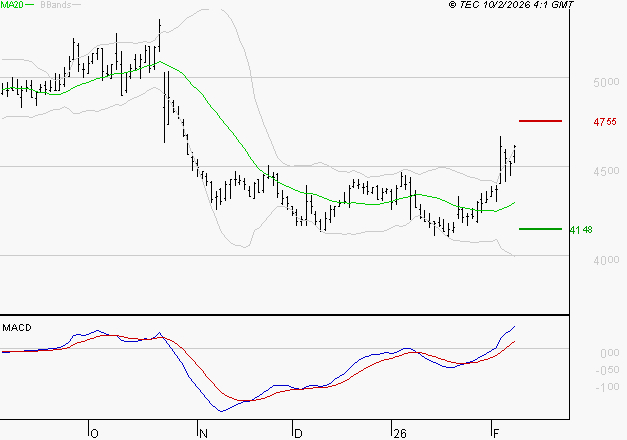627x440 pixels.
Task: Click the MACD panel label
Action: click(x=17, y=328)
